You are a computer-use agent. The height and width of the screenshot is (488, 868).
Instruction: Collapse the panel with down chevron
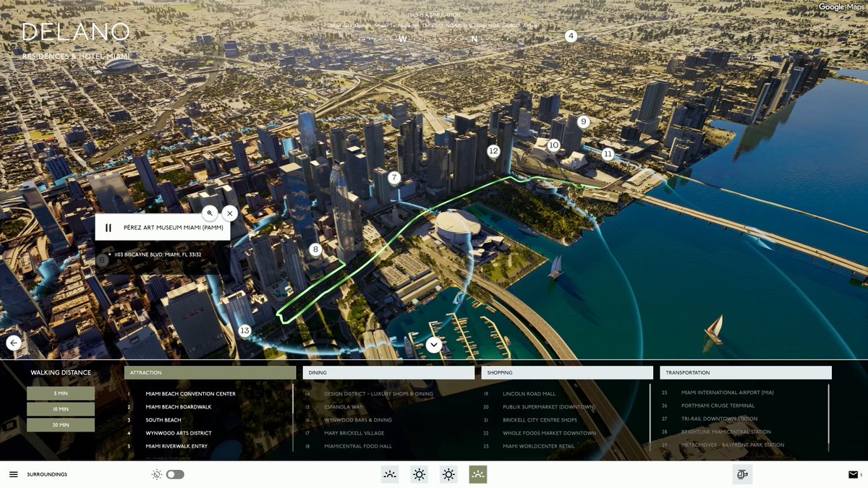pos(434,345)
